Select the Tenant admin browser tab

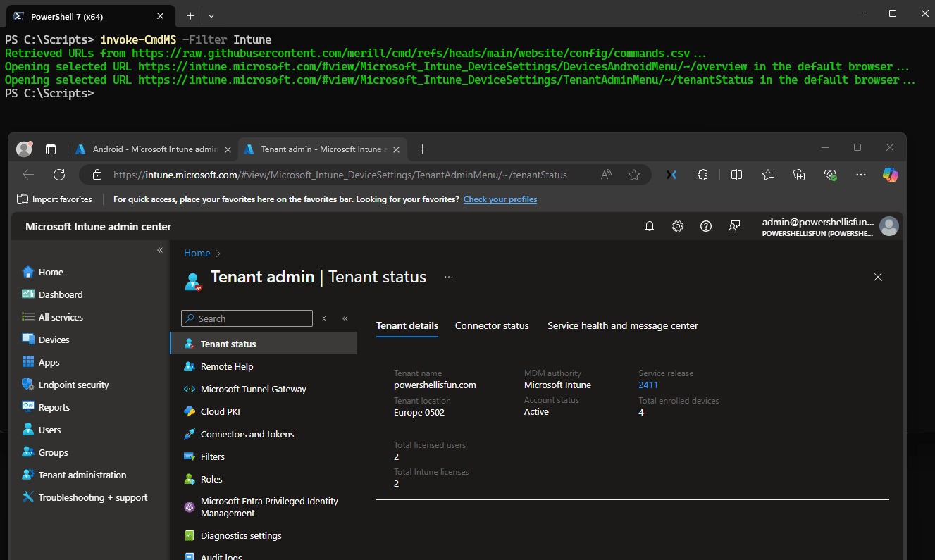click(x=323, y=149)
